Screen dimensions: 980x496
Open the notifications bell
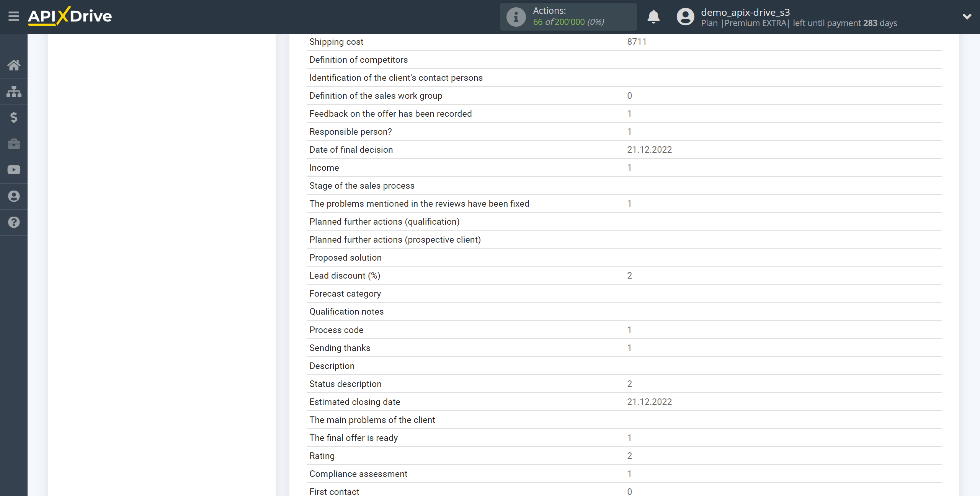coord(653,17)
